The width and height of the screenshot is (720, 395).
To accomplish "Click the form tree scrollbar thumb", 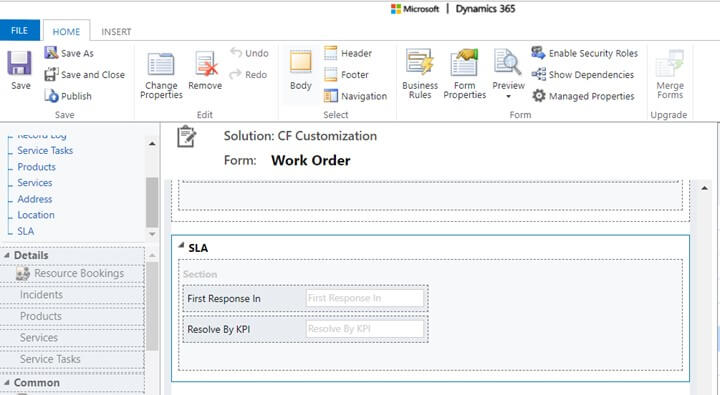I will pos(152,202).
